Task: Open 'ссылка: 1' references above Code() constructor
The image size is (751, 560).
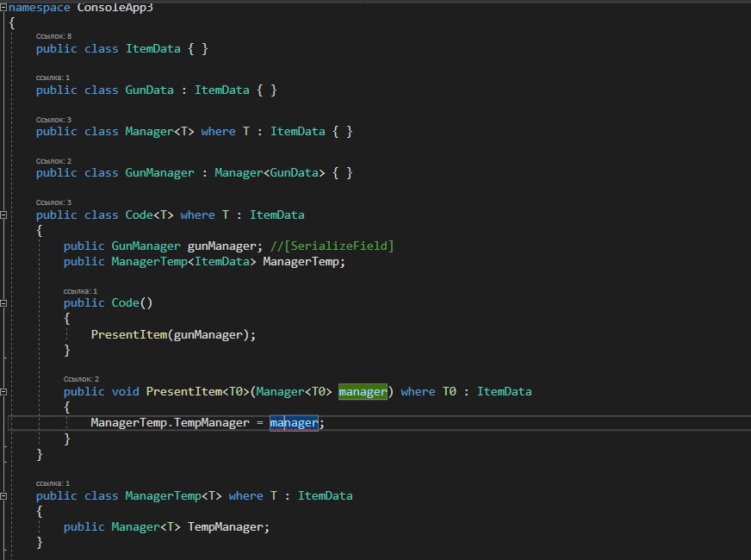Action: [80, 291]
